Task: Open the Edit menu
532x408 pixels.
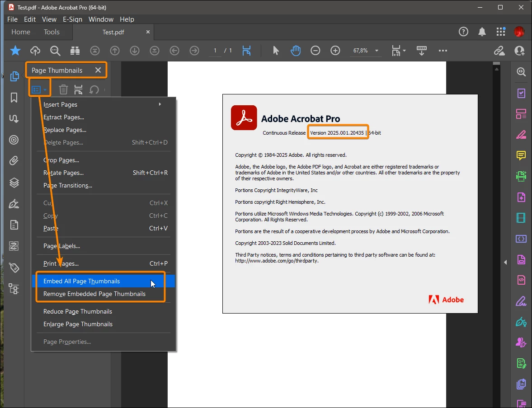Action: (x=30, y=19)
